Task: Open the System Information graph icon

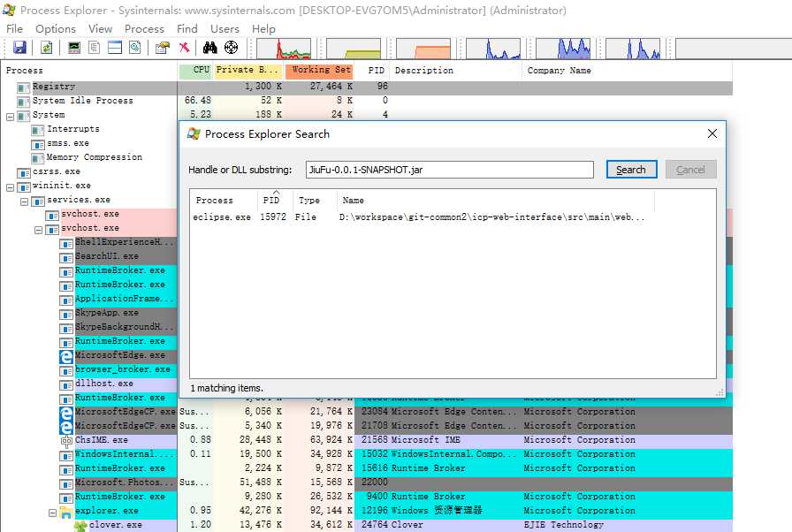Action: 74,48
